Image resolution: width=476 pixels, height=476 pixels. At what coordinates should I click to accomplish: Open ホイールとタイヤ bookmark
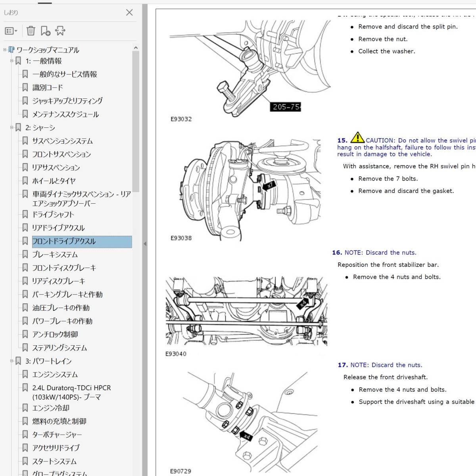[54, 181]
